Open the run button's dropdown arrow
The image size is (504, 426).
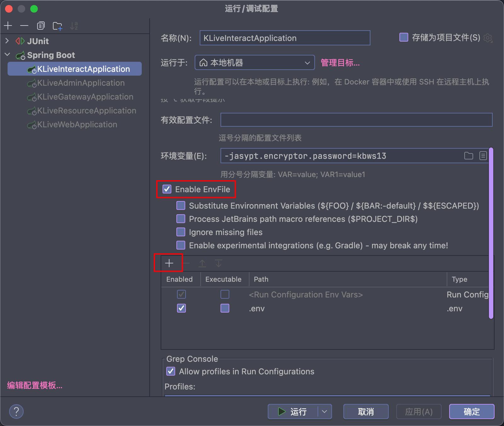(x=324, y=412)
